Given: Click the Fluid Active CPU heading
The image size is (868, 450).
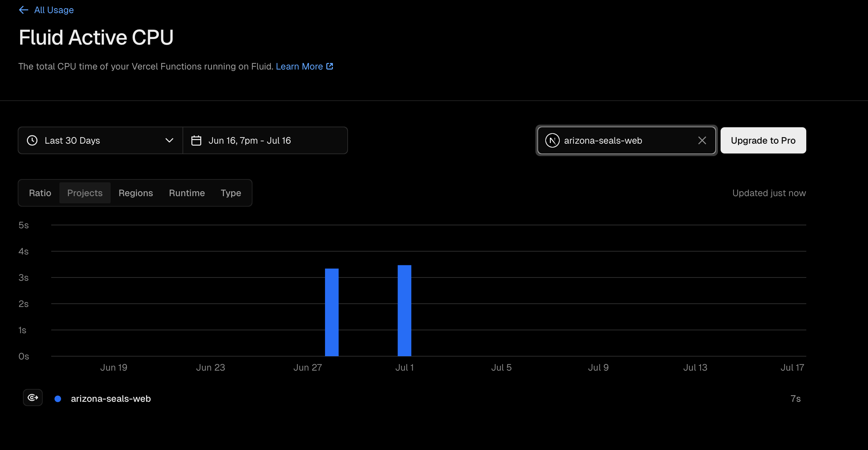Looking at the screenshot, I should tap(96, 37).
